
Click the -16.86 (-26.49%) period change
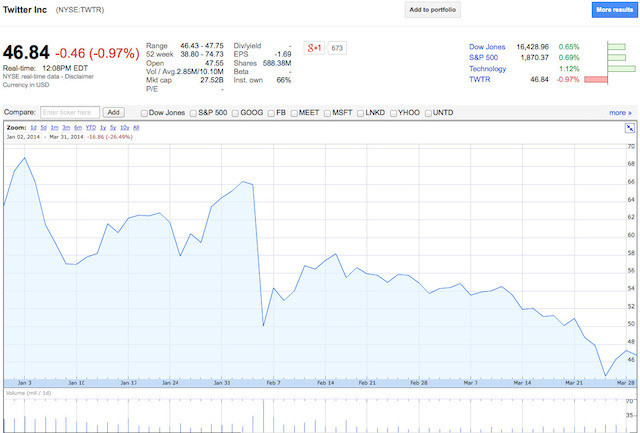click(x=110, y=137)
